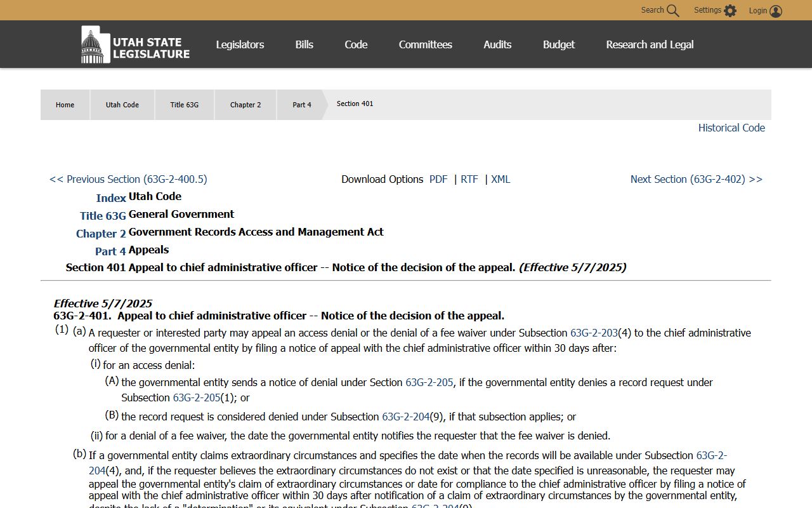Open the Budget menu

pos(559,44)
